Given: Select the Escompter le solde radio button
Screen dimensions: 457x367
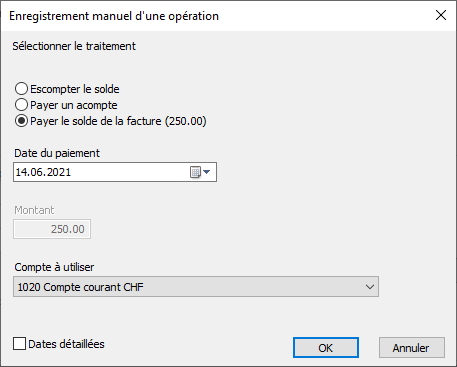Looking at the screenshot, I should [21, 89].
